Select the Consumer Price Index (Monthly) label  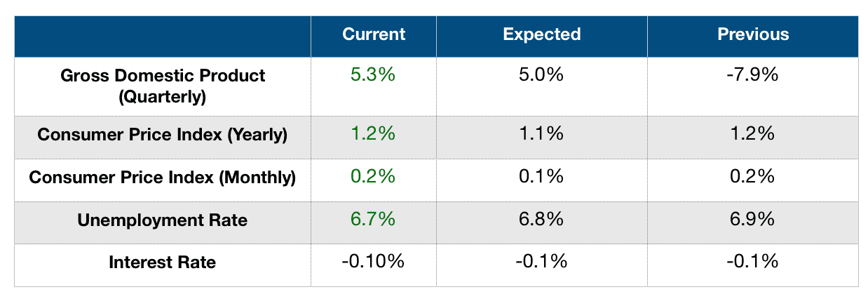click(163, 178)
